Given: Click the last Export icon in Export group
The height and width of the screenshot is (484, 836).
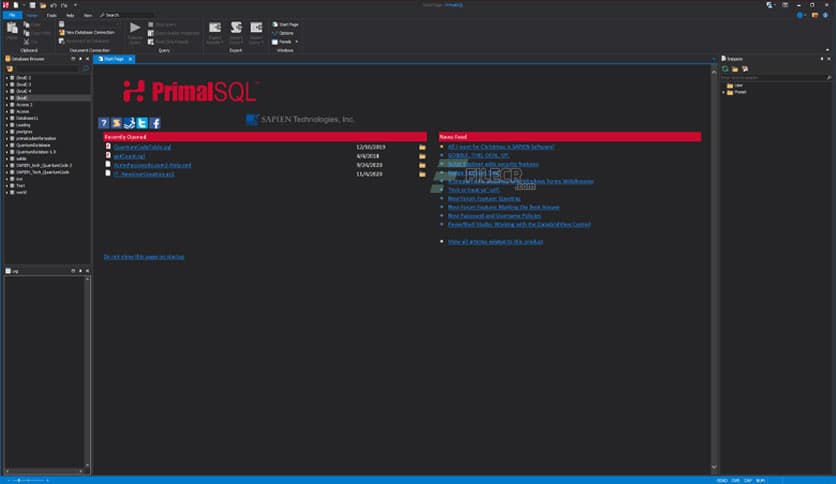Looking at the screenshot, I should 256,28.
